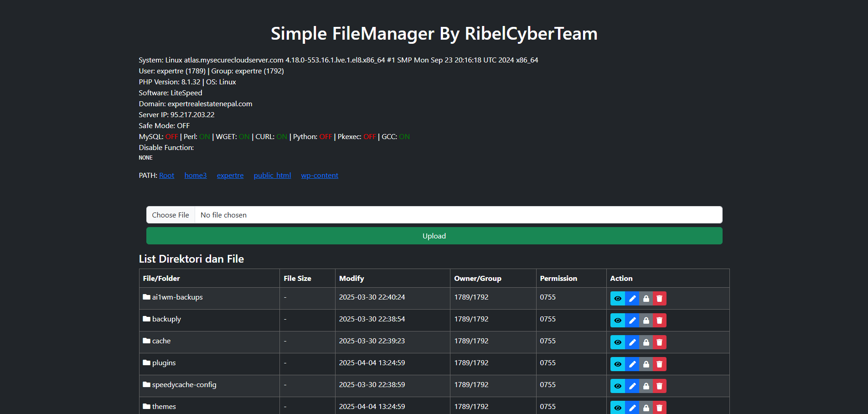Go to Root in the path breadcrumb
This screenshot has height=414, width=868.
(x=166, y=176)
